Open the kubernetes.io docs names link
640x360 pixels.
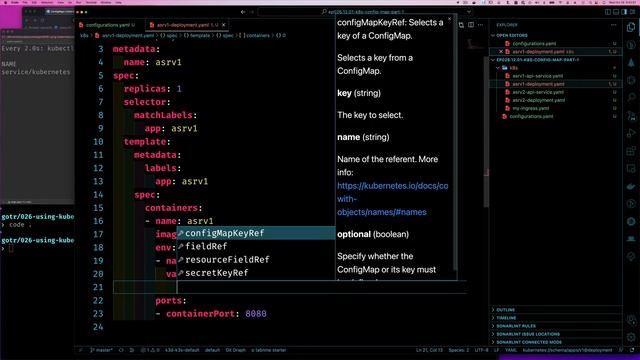(392, 199)
